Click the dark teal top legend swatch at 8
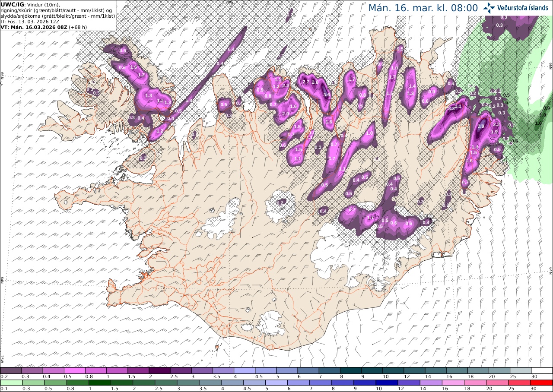This screenshot has height=392, width=553. tap(351, 370)
